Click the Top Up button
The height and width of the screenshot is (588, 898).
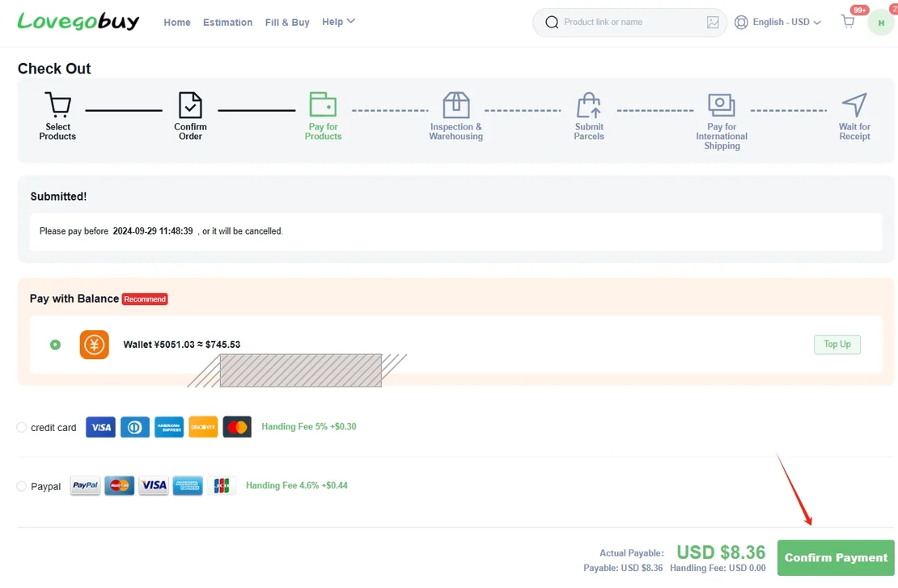click(837, 344)
